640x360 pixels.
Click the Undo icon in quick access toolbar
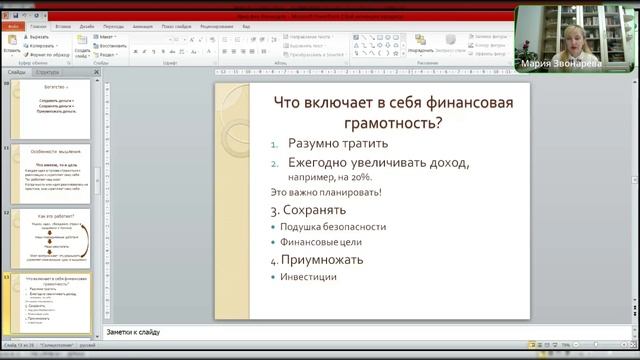click(x=25, y=16)
